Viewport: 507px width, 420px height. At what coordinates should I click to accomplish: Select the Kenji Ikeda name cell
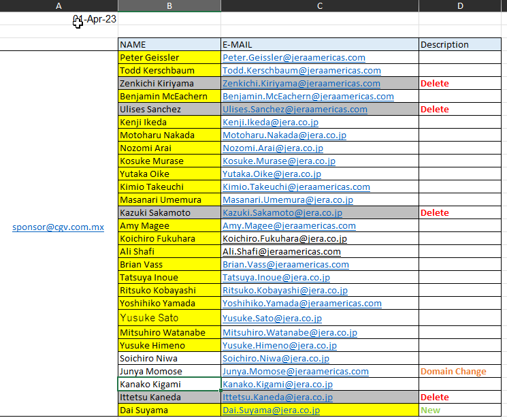[169, 122]
